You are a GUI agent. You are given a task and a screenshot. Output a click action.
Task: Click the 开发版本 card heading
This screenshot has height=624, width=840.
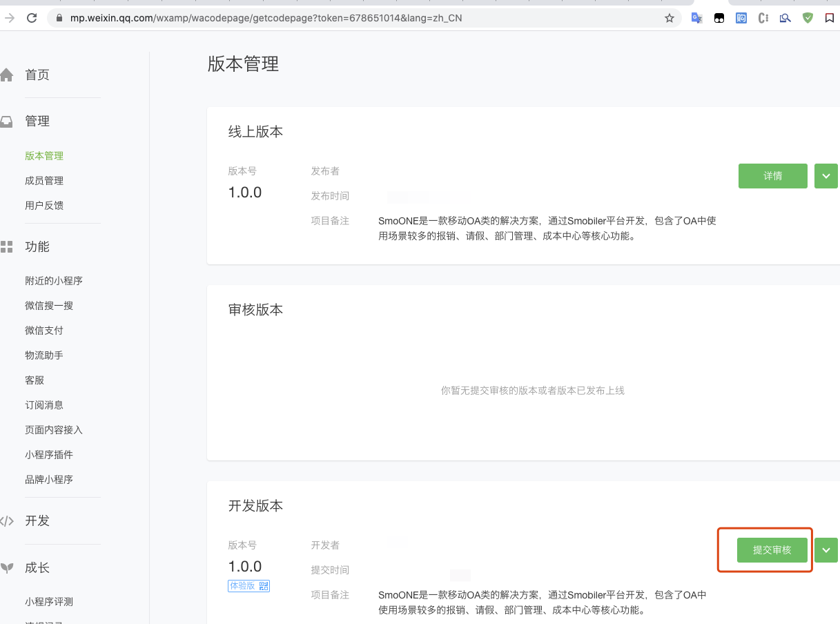coord(256,506)
